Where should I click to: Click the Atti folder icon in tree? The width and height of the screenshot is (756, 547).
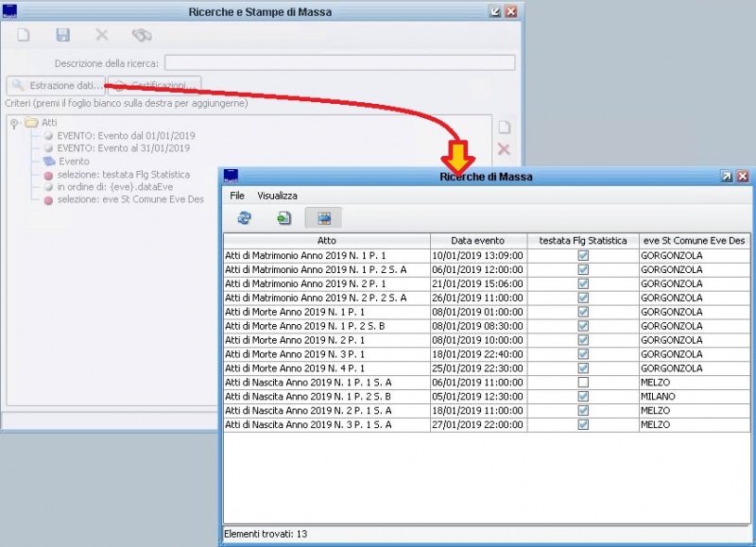point(32,123)
